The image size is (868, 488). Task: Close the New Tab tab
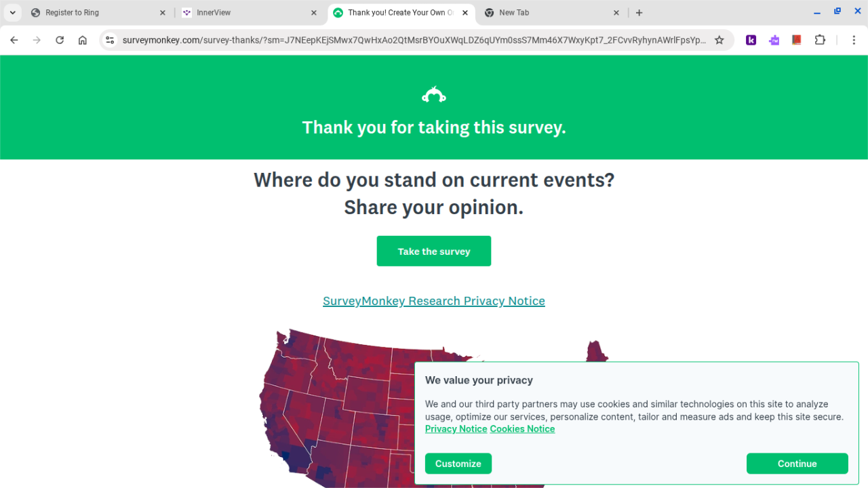pyautogui.click(x=616, y=12)
